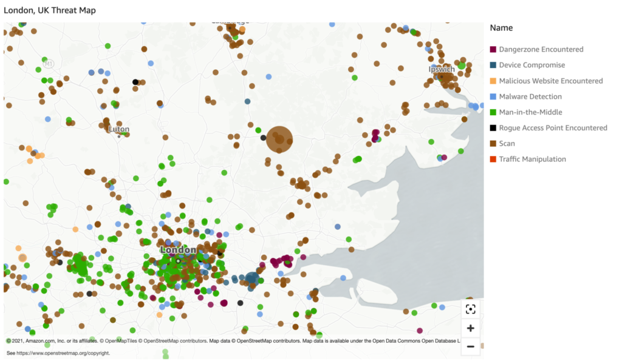
Task: Select the London, UK Threat Map title
Action: click(x=50, y=10)
